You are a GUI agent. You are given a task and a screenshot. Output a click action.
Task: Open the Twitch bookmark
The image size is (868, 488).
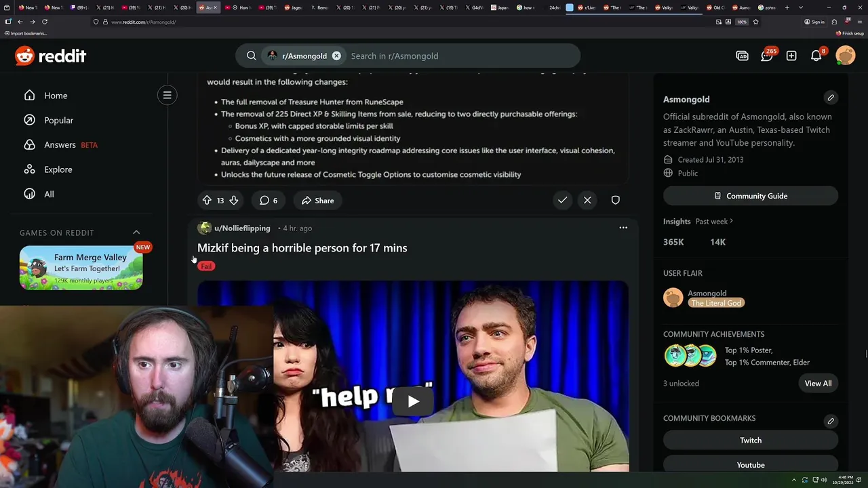click(751, 440)
